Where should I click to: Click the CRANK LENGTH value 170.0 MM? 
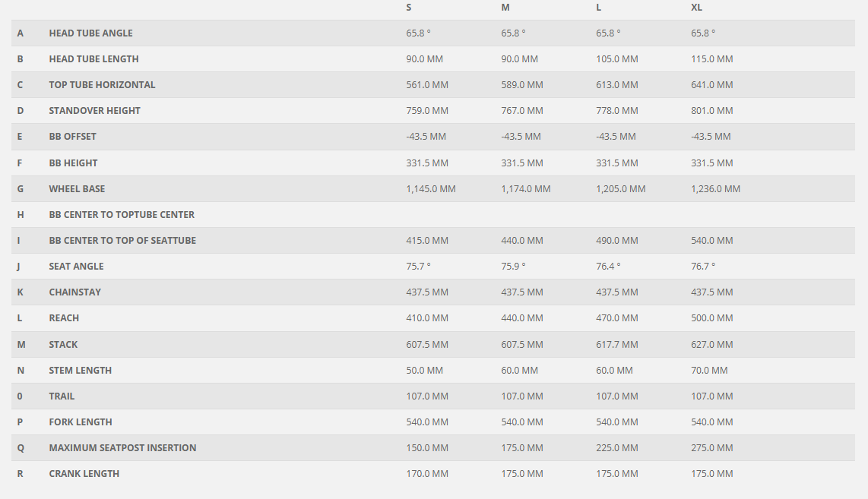(x=427, y=474)
